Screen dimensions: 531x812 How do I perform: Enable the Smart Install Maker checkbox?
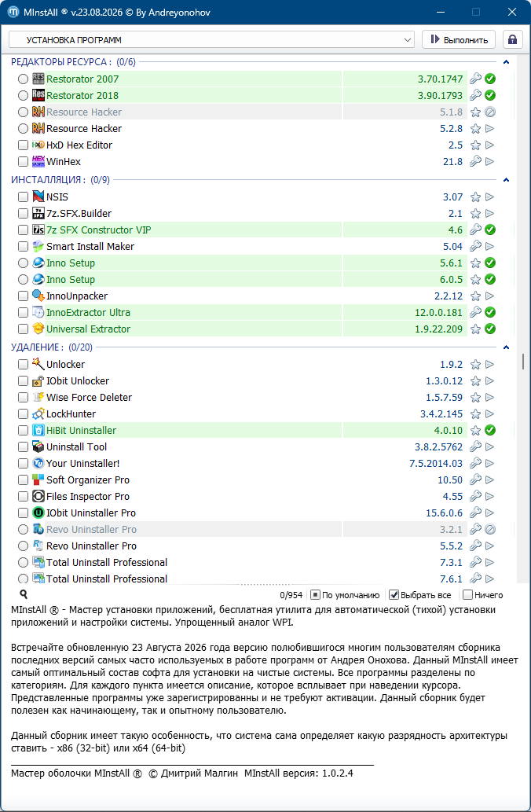23,247
